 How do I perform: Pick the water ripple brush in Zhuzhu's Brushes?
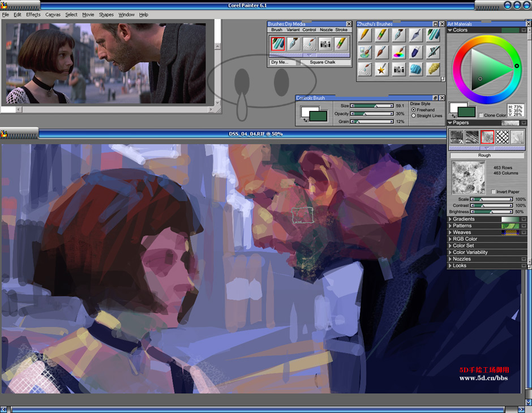(x=364, y=70)
